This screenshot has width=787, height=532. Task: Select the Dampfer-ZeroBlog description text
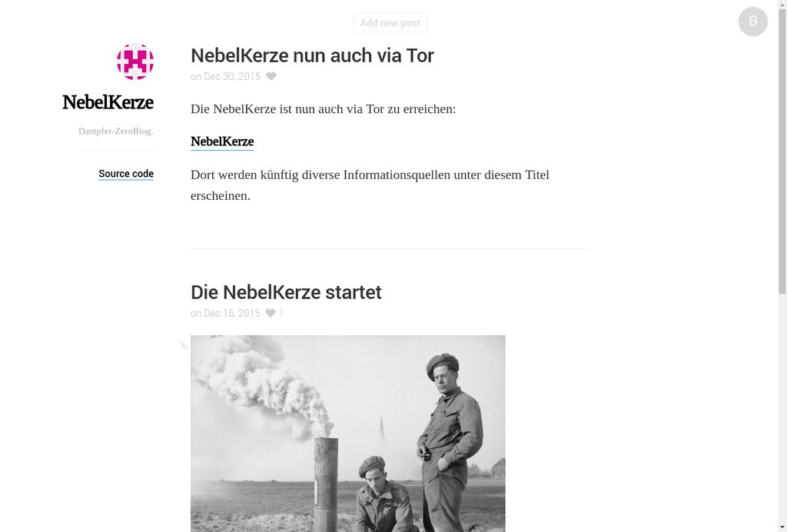115,131
